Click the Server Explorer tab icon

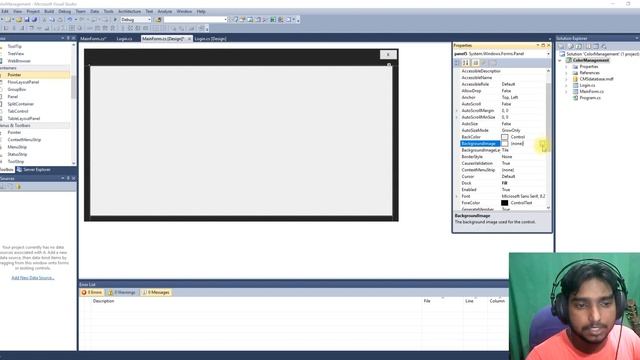(19, 169)
